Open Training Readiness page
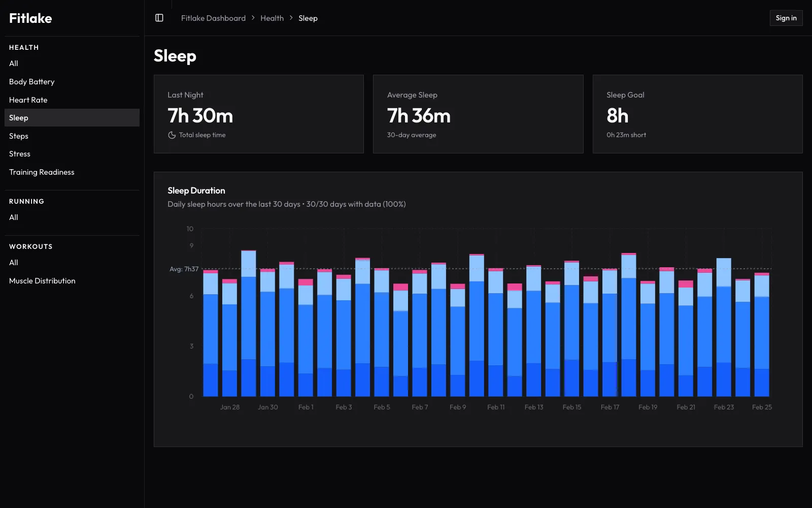Image resolution: width=812 pixels, height=508 pixels. 72,172
